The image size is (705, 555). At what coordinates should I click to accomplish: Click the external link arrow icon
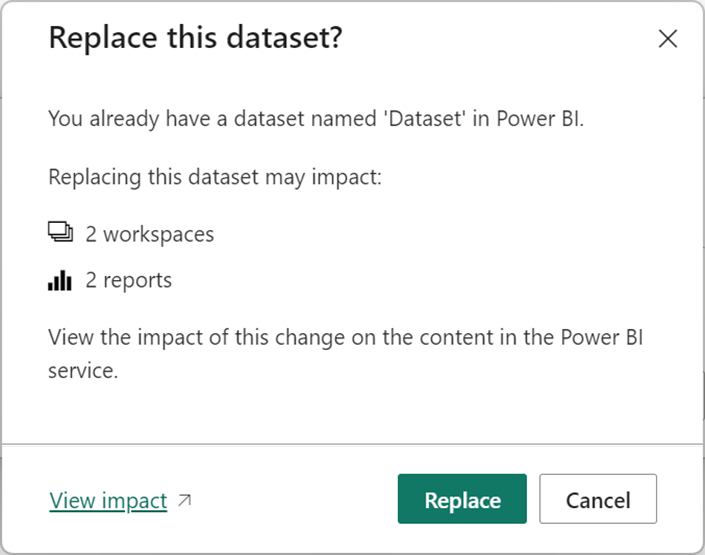pyautogui.click(x=184, y=500)
